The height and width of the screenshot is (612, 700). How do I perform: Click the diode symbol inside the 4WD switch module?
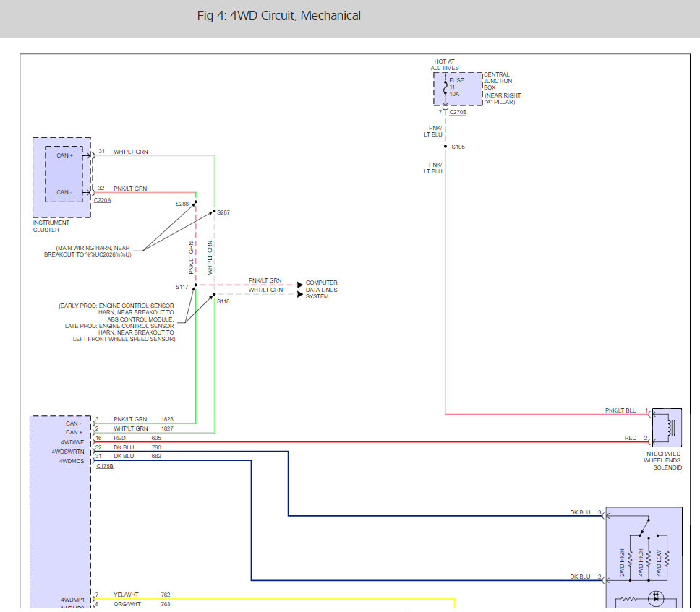coord(655,598)
